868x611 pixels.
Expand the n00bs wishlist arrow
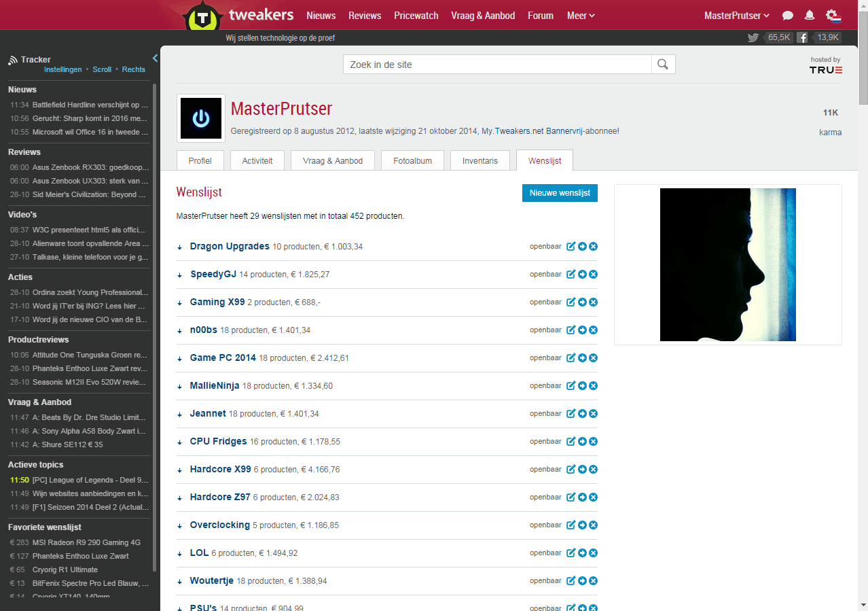[180, 331]
